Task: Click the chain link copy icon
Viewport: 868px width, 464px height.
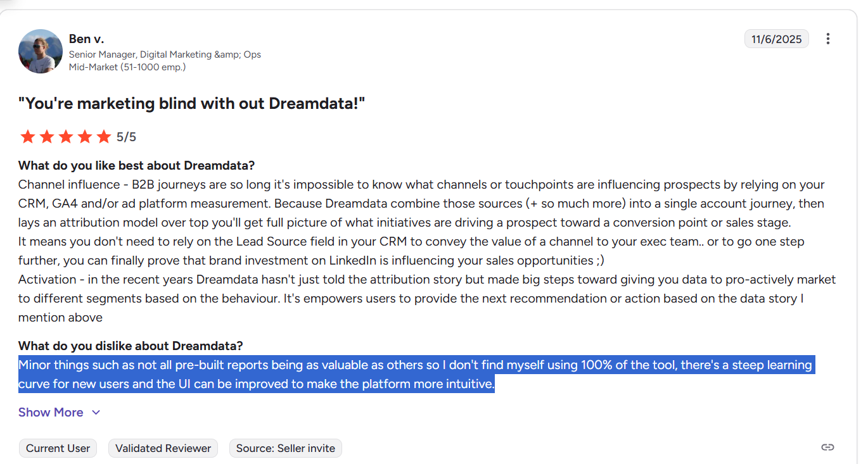Action: pyautogui.click(x=828, y=447)
